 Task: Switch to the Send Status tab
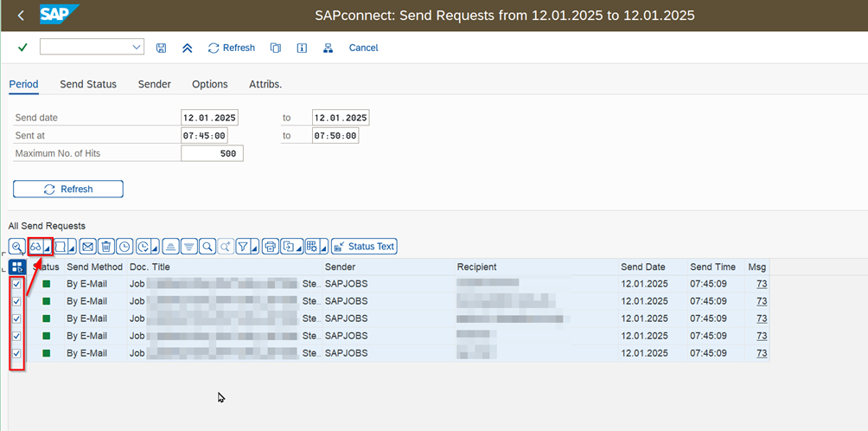point(88,84)
